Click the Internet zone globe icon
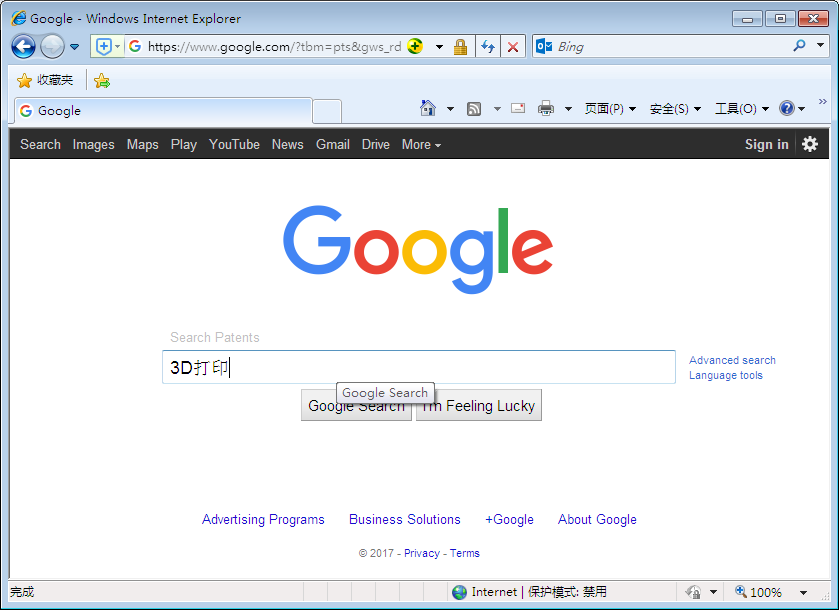This screenshot has height=610, width=839. [x=459, y=592]
